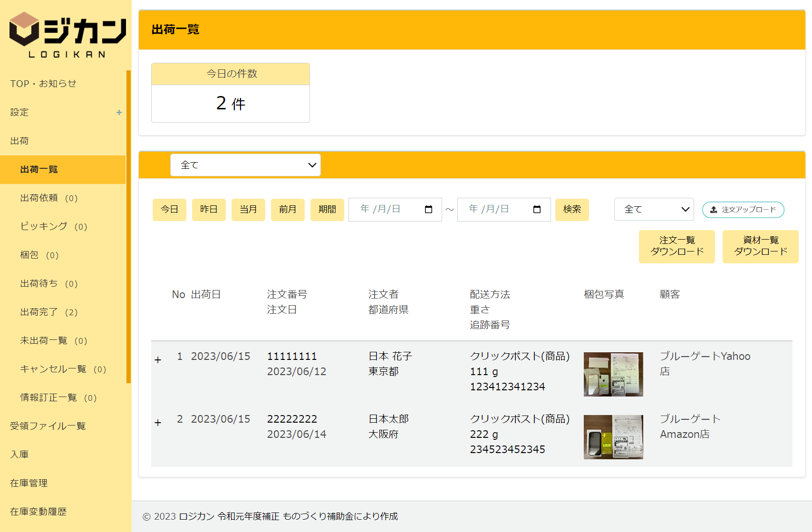Click the 検索 search button

(572, 210)
